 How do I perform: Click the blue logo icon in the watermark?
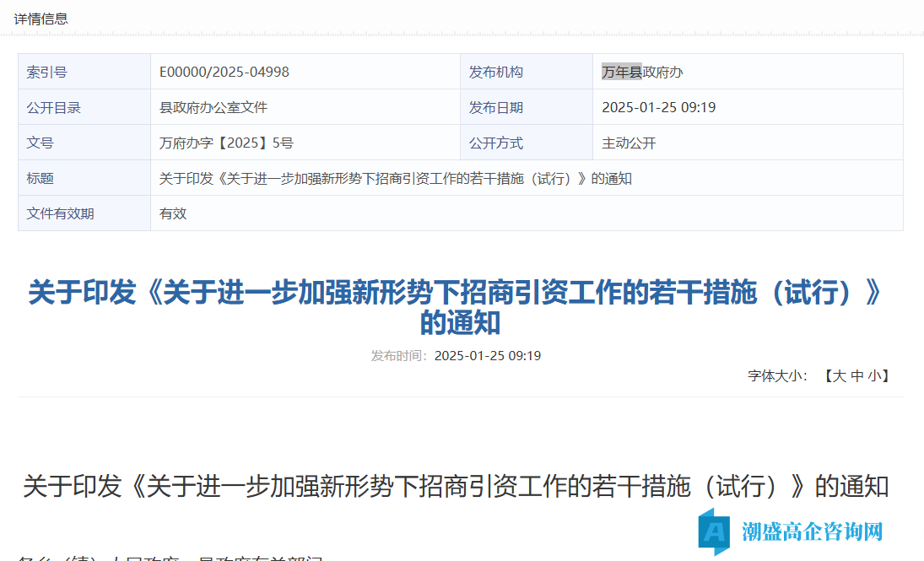click(713, 531)
